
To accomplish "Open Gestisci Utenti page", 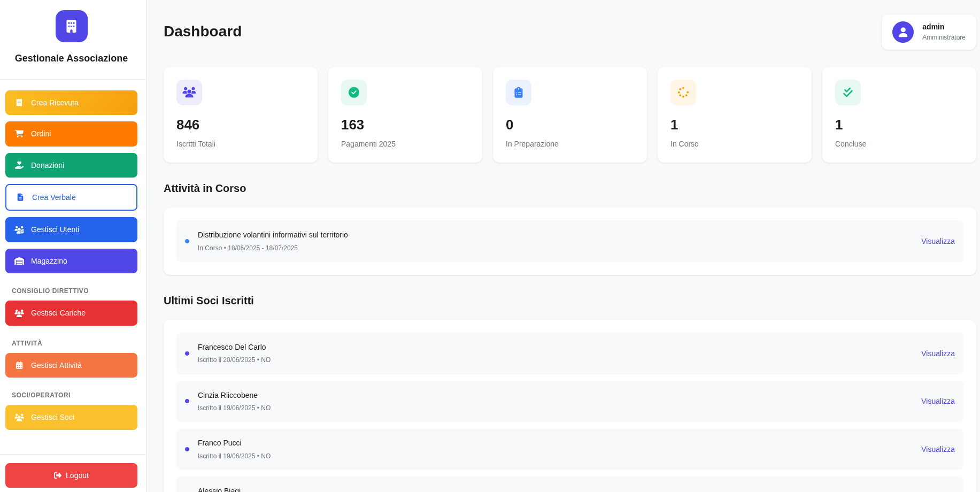I will pos(71,229).
